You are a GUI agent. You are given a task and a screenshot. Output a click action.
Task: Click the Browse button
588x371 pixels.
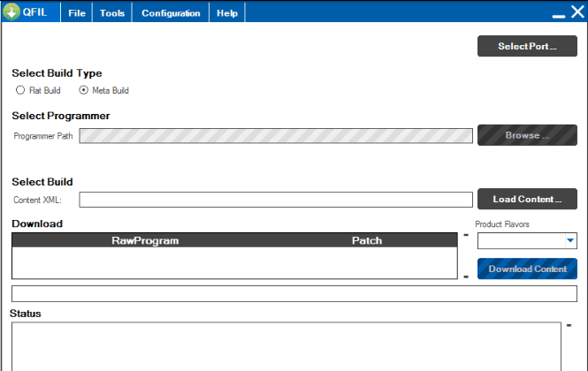(527, 136)
